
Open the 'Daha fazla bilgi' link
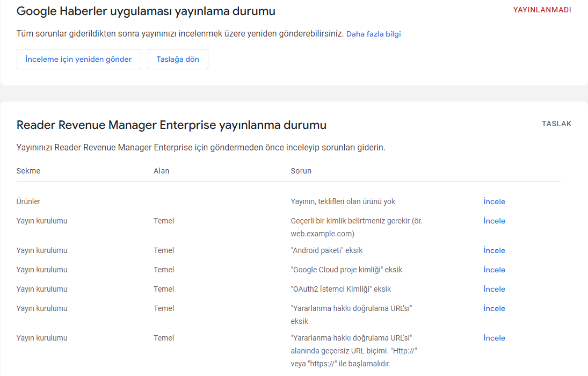[x=374, y=34]
